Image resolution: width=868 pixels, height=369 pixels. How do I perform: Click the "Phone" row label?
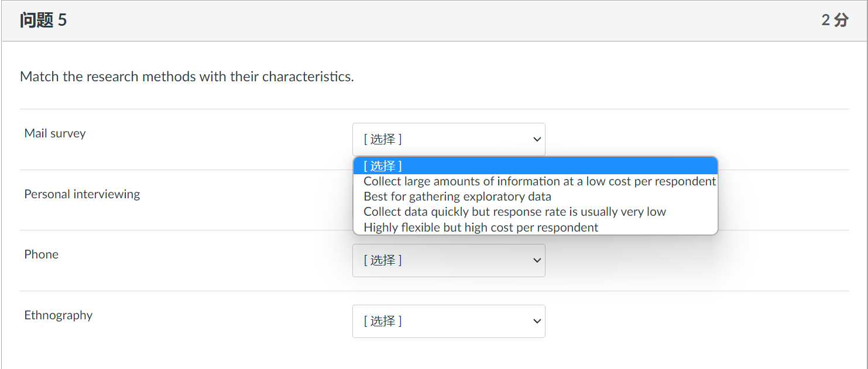pos(42,254)
